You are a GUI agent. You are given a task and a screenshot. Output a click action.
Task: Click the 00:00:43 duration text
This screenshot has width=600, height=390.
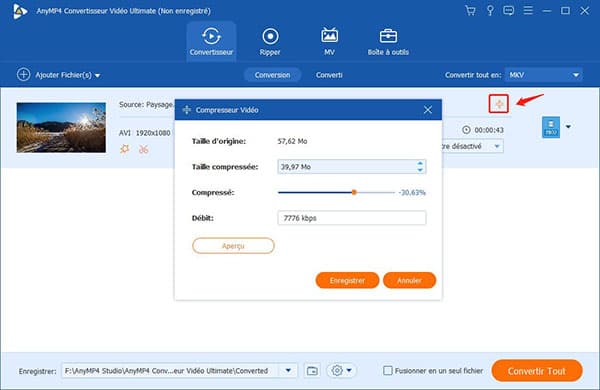[489, 130]
